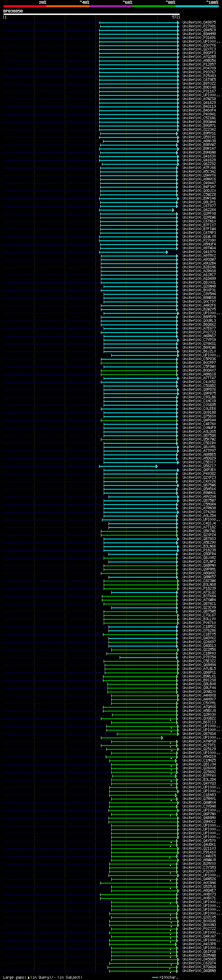Image resolution: width=222 pixels, height=980 pixels.
Task: Select the query name BP038850
Action: point(13,11)
